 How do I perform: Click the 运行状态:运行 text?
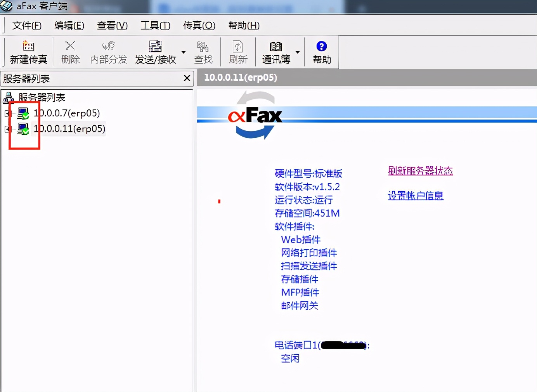(304, 200)
